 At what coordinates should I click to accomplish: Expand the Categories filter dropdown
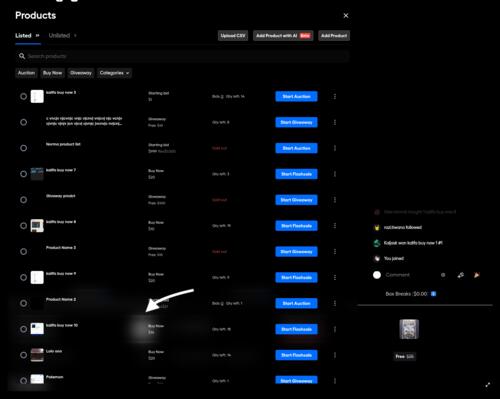coord(114,73)
